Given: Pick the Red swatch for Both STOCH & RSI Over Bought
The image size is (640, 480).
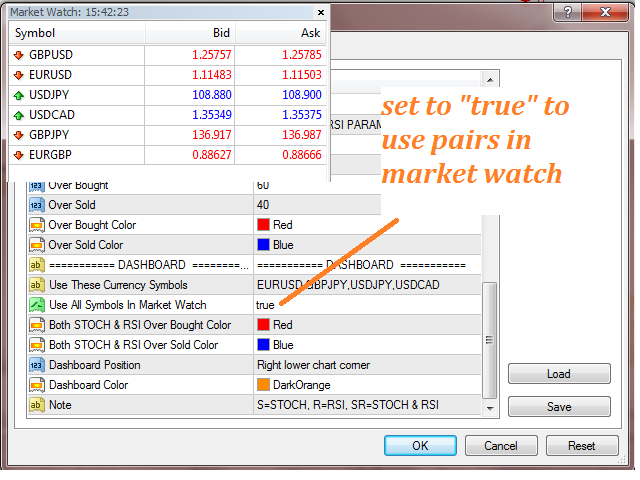Looking at the screenshot, I should tap(263, 325).
